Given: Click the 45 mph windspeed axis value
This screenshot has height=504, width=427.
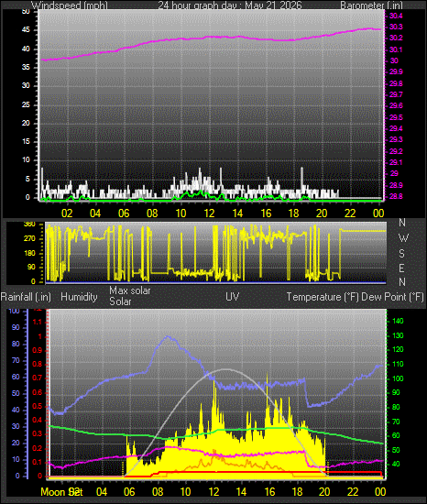Looking at the screenshot, I should click(26, 30).
